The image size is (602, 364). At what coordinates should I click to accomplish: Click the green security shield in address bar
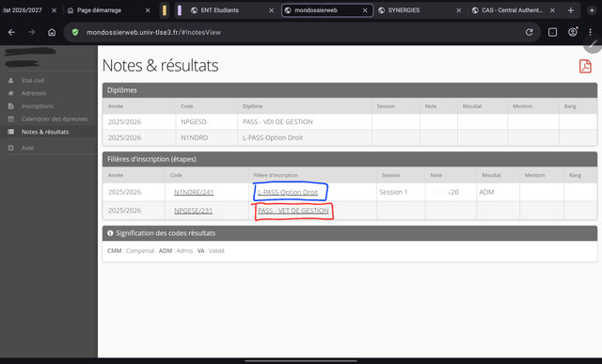point(75,32)
